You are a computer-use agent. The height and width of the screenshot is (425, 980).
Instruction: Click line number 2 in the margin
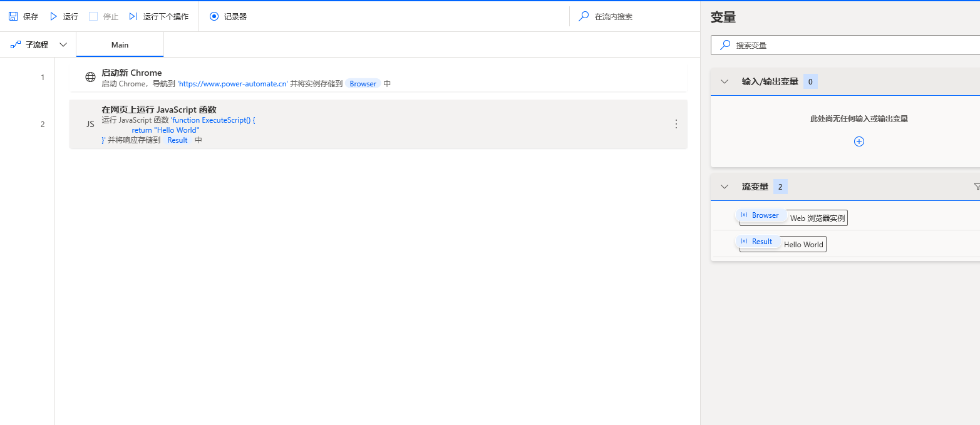point(43,124)
